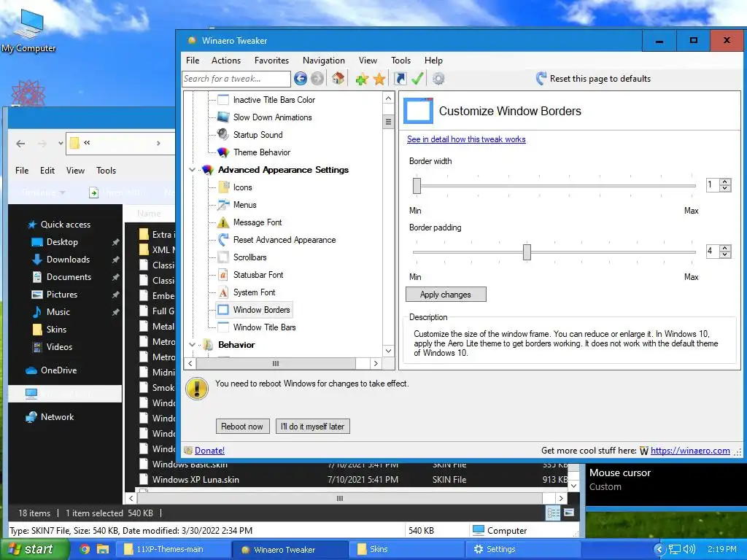Open the Donate! link
The height and width of the screenshot is (560, 747).
pyautogui.click(x=209, y=451)
